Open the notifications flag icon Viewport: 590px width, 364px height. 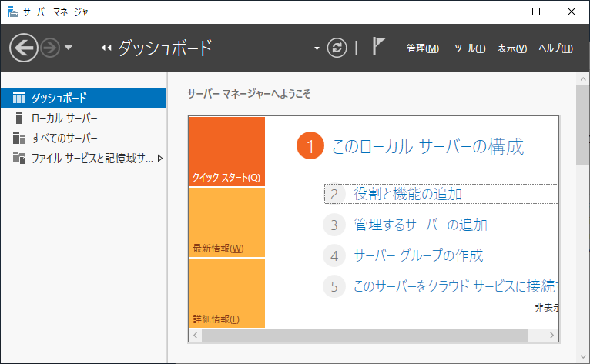(379, 47)
